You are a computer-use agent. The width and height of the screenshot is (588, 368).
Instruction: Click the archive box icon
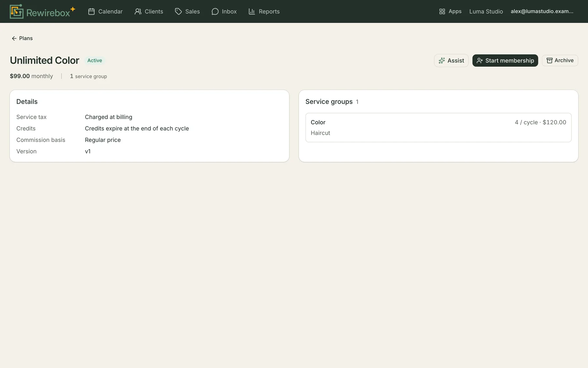tap(549, 61)
